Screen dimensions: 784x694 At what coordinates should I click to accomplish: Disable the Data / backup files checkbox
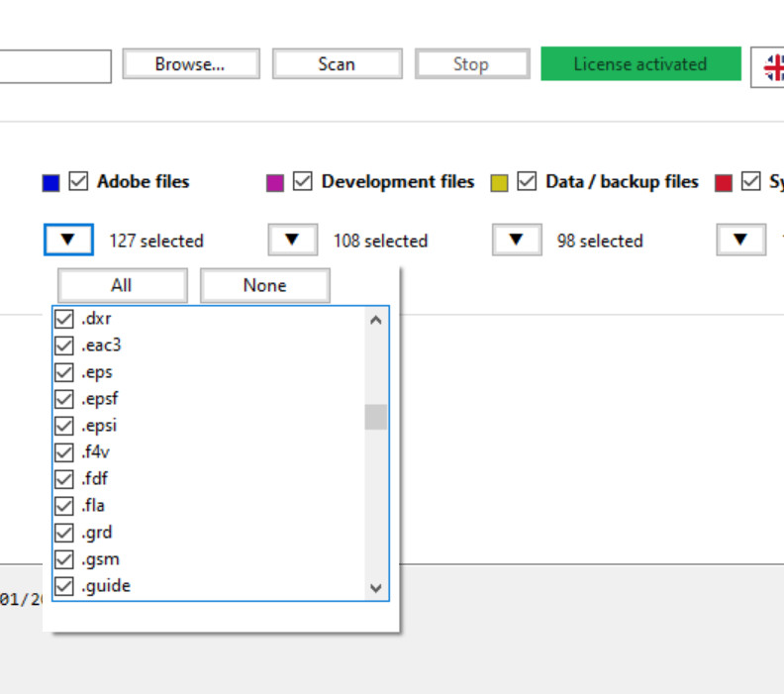tap(527, 182)
